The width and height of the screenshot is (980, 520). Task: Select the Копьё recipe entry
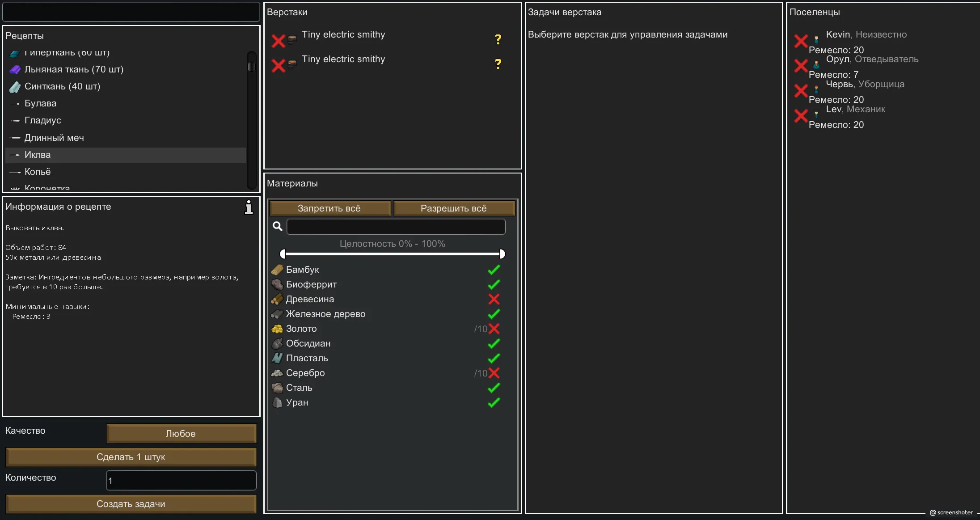38,172
